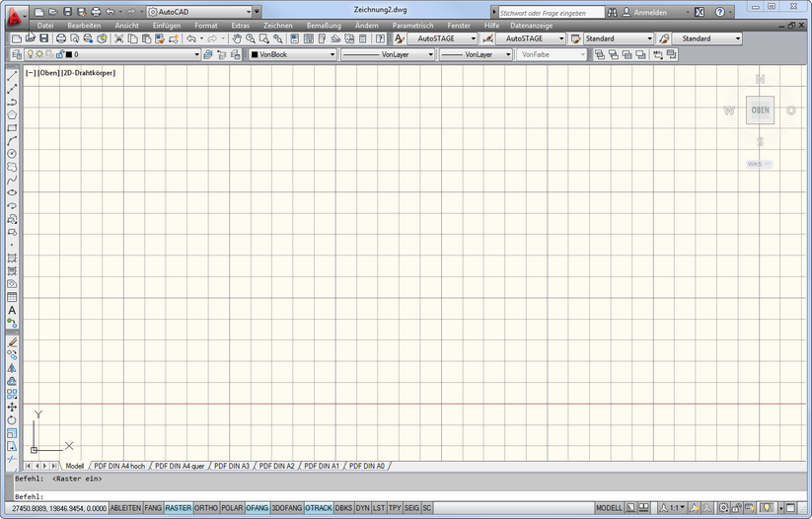812x519 pixels.
Task: Open the VonBlock color dropdown
Action: (x=332, y=54)
